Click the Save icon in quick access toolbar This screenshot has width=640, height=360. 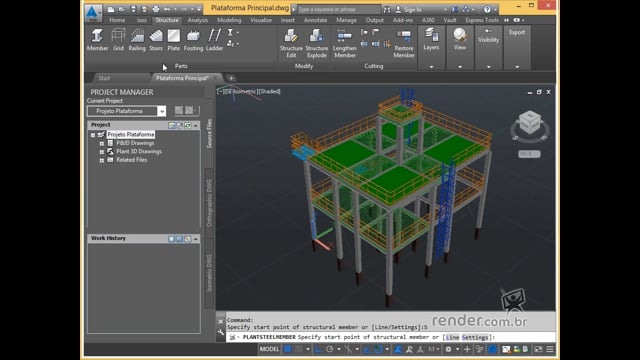pos(133,9)
